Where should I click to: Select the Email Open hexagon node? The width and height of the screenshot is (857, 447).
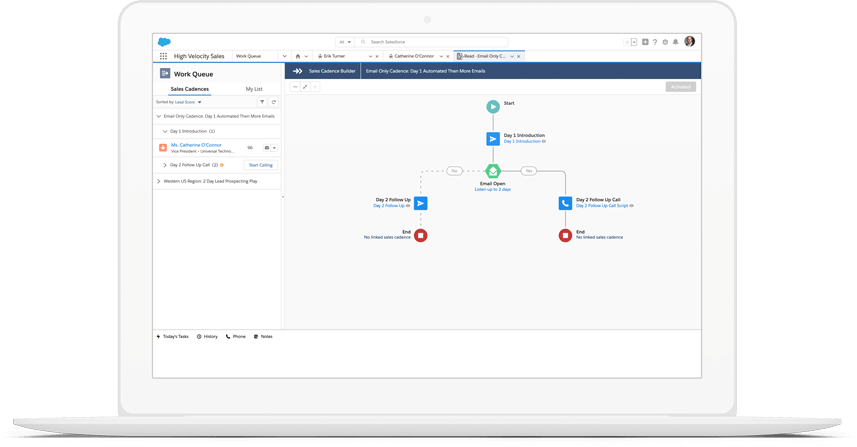coord(493,171)
